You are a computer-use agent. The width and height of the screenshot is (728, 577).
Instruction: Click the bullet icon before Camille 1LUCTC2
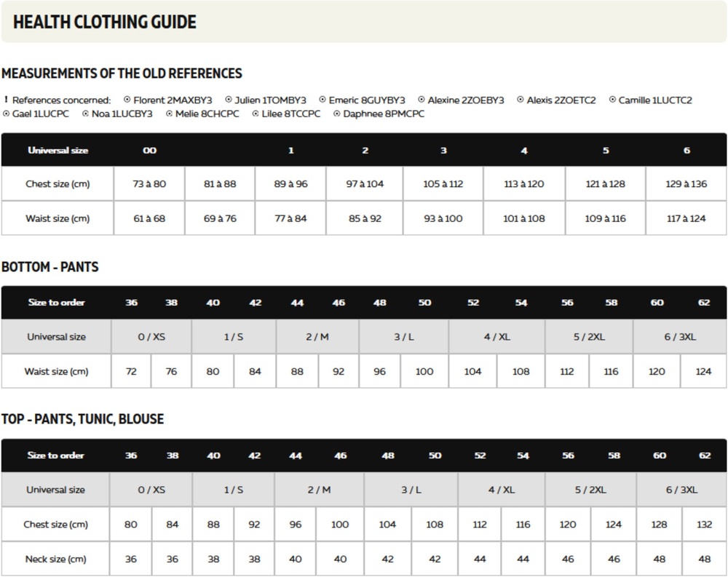point(612,100)
